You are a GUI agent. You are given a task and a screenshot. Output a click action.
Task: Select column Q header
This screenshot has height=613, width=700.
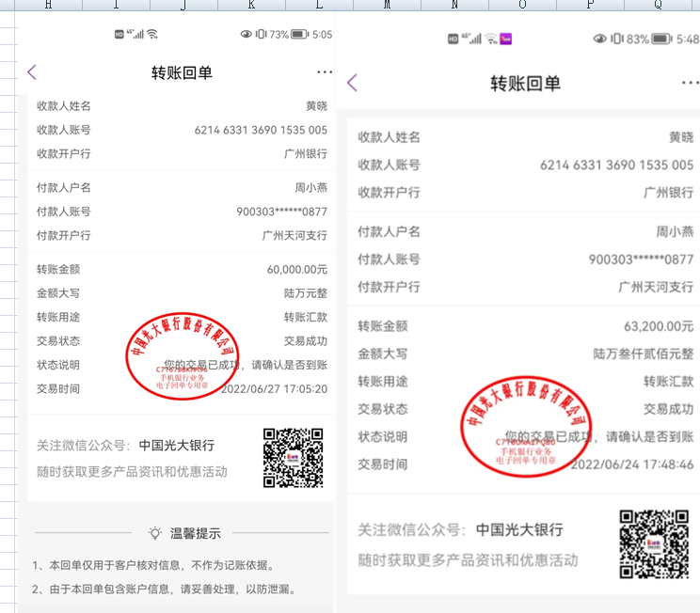pos(658,5)
